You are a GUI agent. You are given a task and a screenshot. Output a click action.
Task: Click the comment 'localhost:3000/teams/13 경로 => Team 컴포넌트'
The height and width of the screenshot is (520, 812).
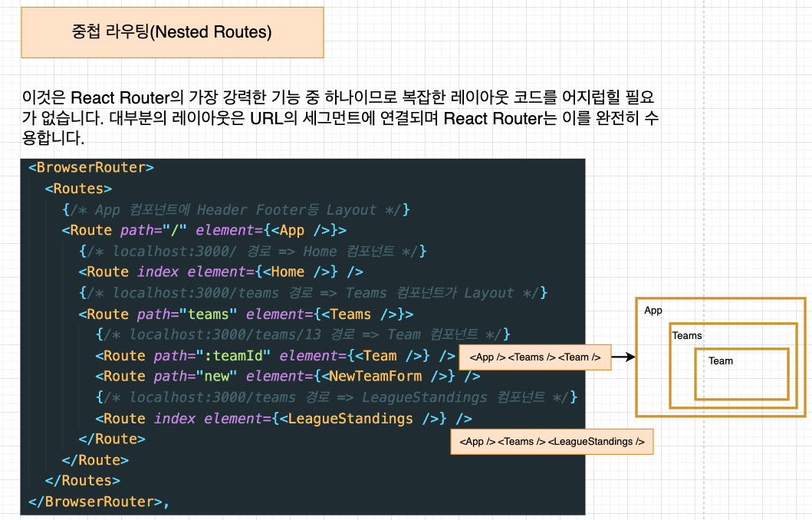pyautogui.click(x=303, y=334)
